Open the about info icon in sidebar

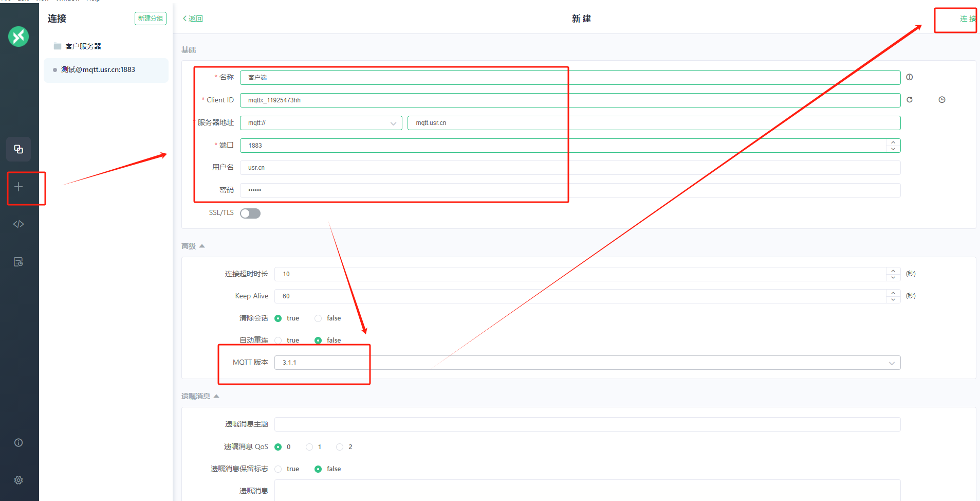click(x=19, y=443)
